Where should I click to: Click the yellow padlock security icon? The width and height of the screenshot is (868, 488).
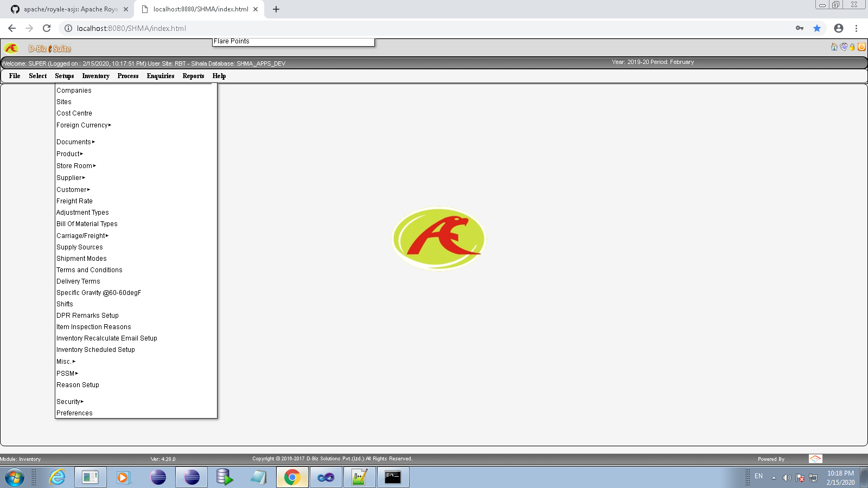coord(852,47)
